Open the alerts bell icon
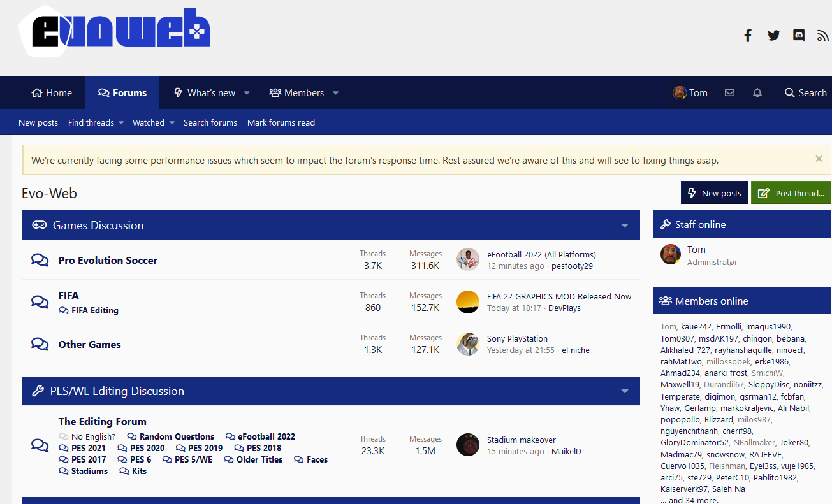The width and height of the screenshot is (832, 504). (x=757, y=93)
